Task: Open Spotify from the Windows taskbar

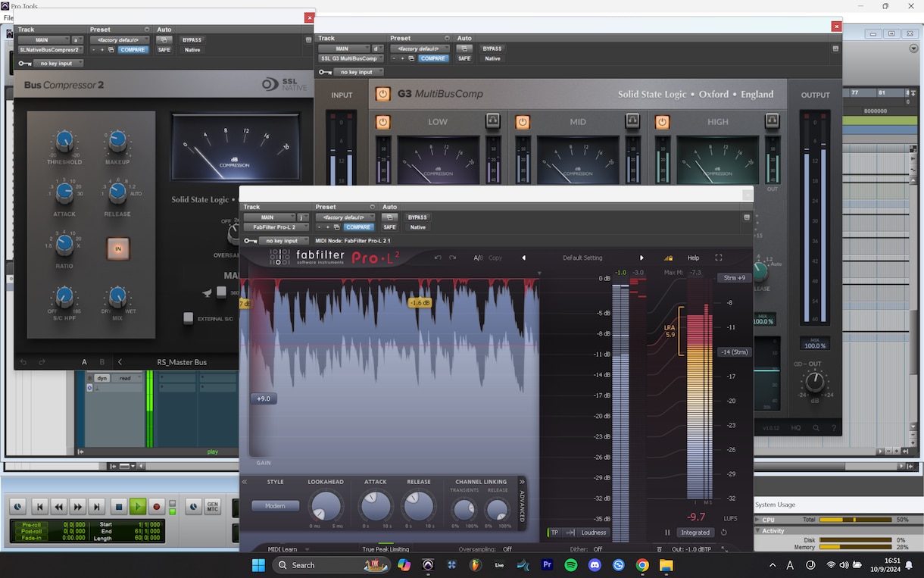Action: (x=571, y=565)
